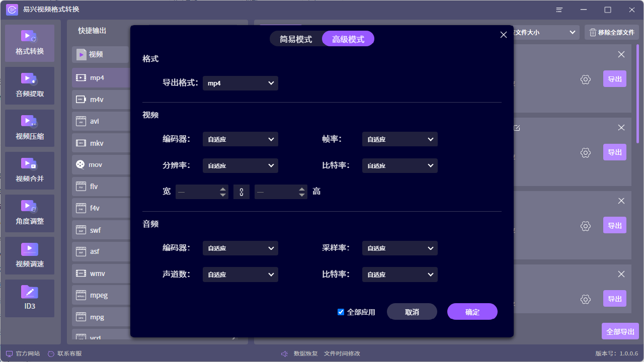Select the 格式转换 tool in sidebar
644x362 pixels.
29,43
